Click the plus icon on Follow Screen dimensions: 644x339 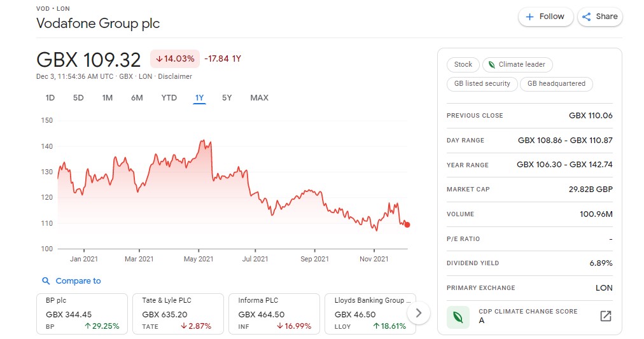click(530, 17)
